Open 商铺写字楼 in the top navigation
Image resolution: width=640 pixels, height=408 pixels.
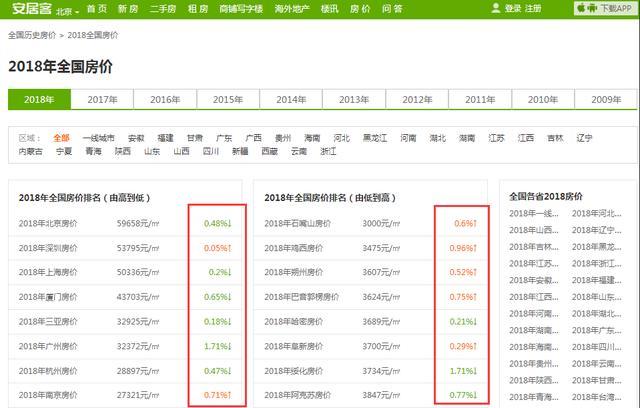(241, 9)
